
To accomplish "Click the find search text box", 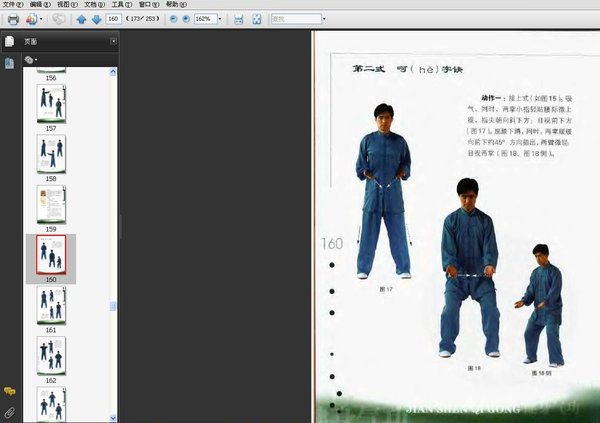I will tap(296, 19).
